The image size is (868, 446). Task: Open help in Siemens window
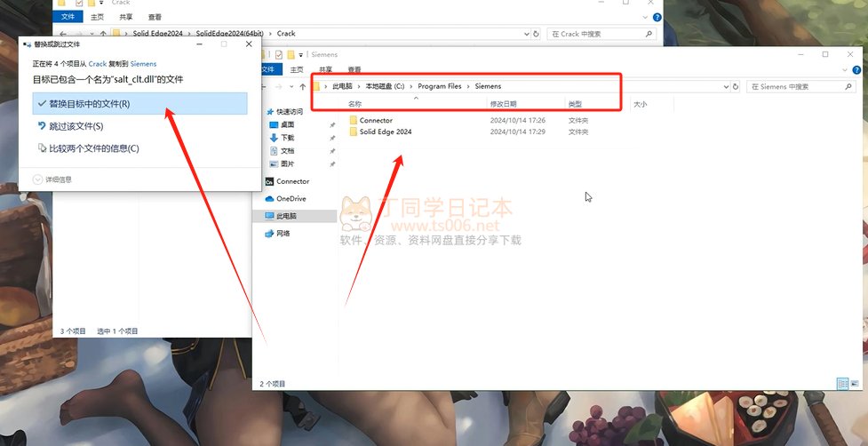tap(856, 70)
